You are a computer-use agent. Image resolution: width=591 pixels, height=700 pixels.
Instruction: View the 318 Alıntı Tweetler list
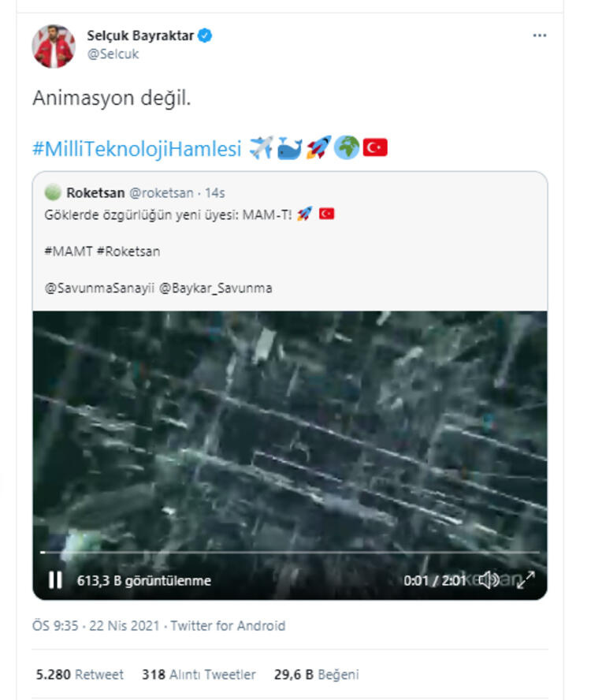click(199, 674)
